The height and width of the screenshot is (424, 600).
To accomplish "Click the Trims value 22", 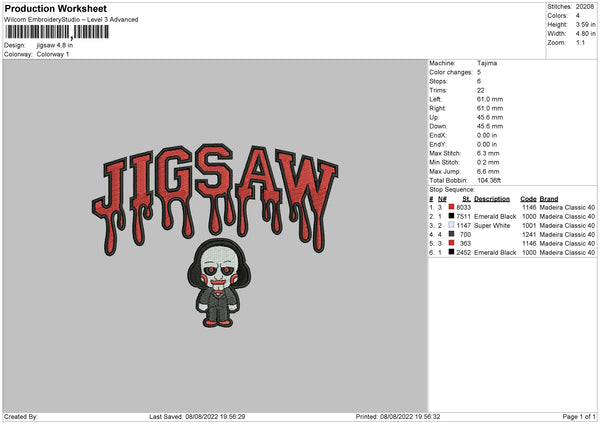I will tap(481, 90).
